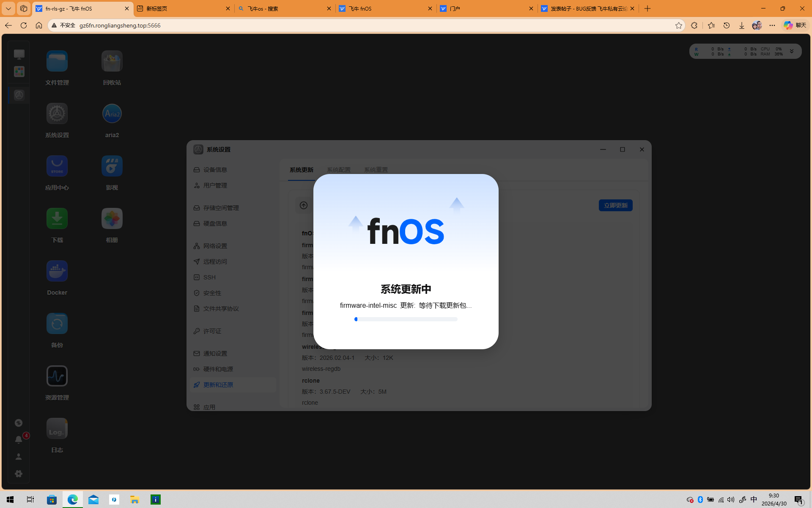Open the Windows Start menu
Screen dimensions: 812x508
click(10, 500)
